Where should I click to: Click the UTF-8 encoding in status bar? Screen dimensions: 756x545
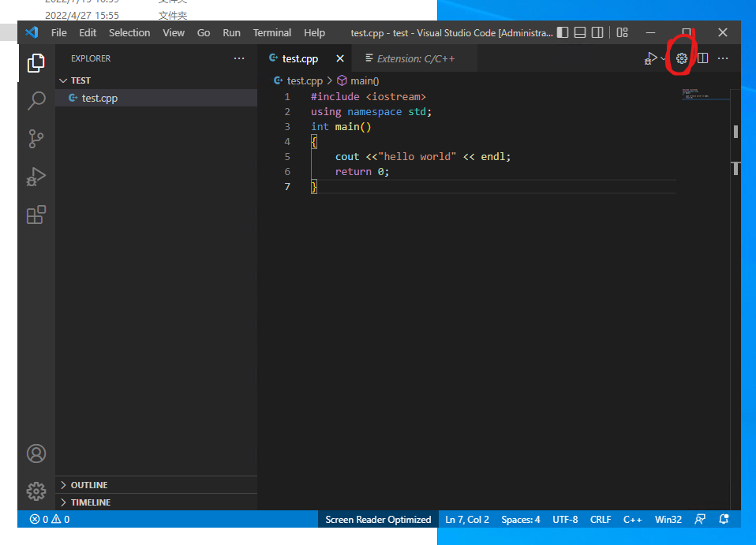(565, 519)
